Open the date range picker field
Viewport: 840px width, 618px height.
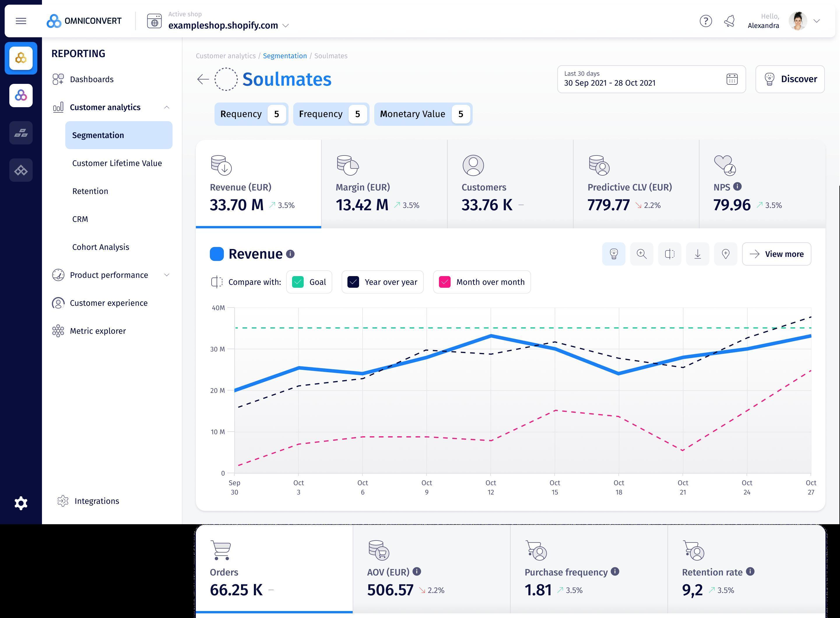651,79
